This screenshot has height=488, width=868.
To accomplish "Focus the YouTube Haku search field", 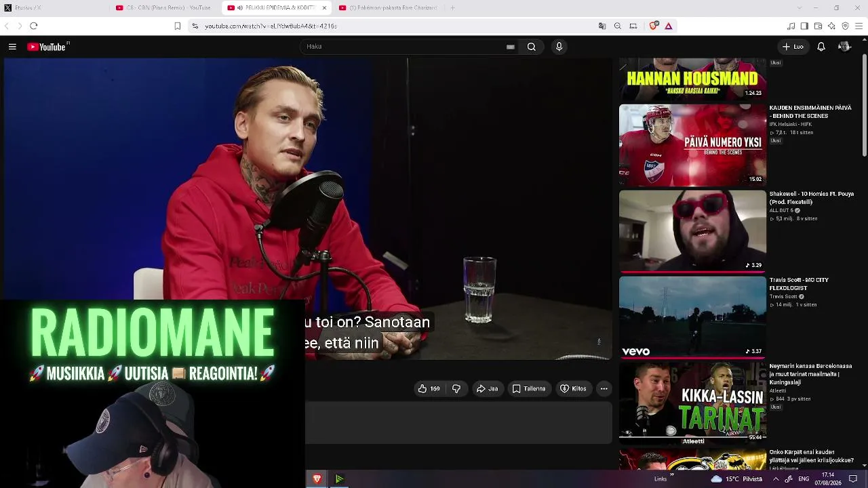I will click(x=406, y=47).
